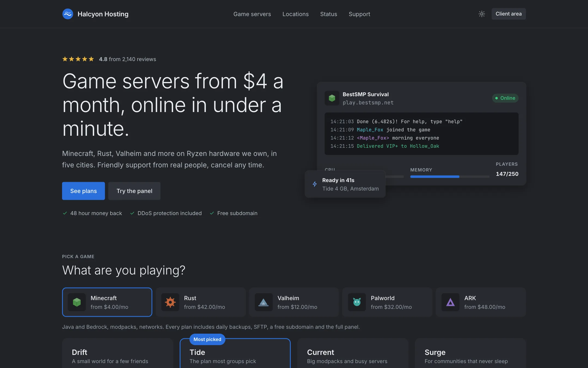Image resolution: width=588 pixels, height=368 pixels.
Task: Select the Surge plan card
Action: (x=470, y=353)
